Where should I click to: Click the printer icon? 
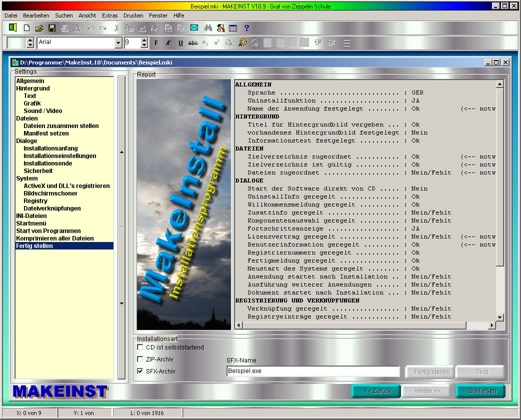pyautogui.click(x=65, y=28)
